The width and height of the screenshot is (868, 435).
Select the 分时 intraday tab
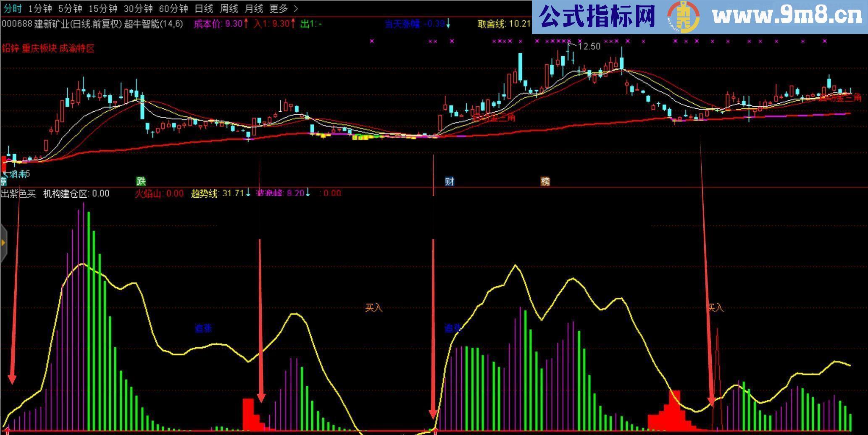(12, 8)
